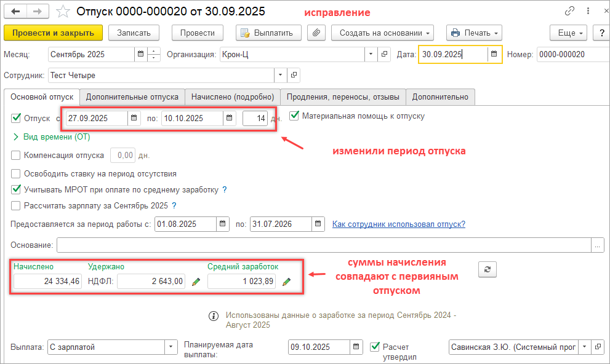The height and width of the screenshot is (364, 610).
Task: Open the Начислено (подробно) tab
Action: click(232, 97)
